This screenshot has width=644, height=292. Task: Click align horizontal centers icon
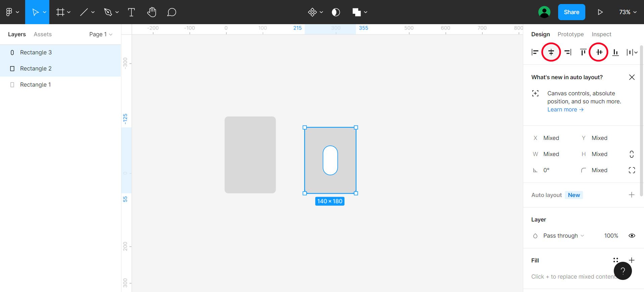(551, 52)
